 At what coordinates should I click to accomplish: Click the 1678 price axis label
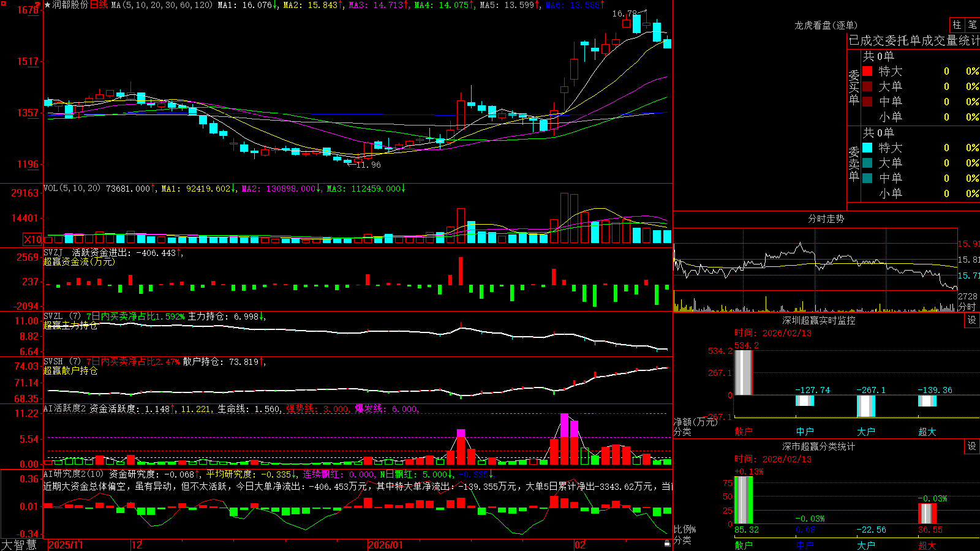(28, 10)
